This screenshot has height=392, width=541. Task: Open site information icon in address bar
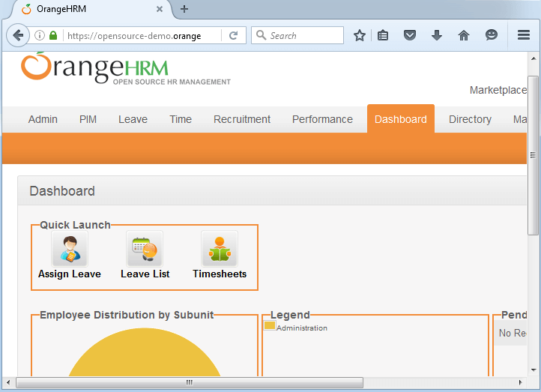(40, 35)
